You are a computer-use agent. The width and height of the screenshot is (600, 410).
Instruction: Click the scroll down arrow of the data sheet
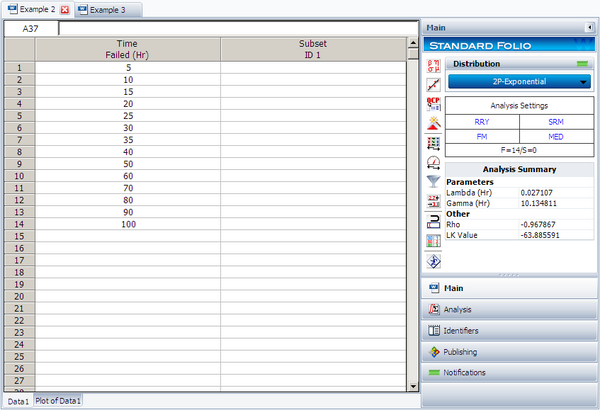412,385
